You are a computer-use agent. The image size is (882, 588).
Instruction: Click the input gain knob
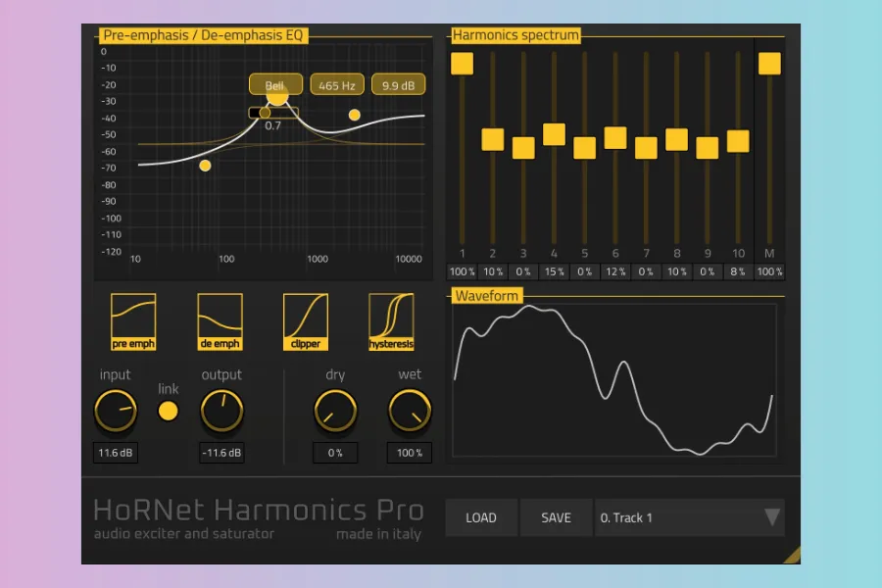click(x=116, y=412)
